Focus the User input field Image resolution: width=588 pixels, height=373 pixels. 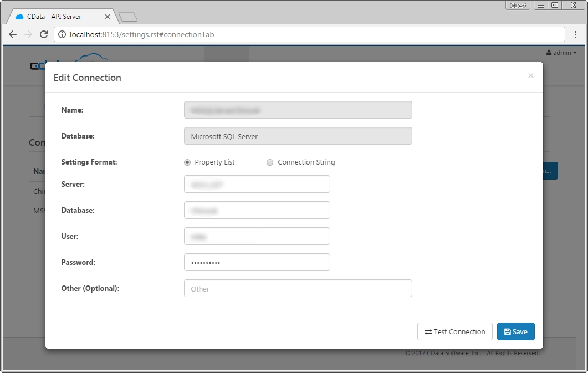point(257,236)
